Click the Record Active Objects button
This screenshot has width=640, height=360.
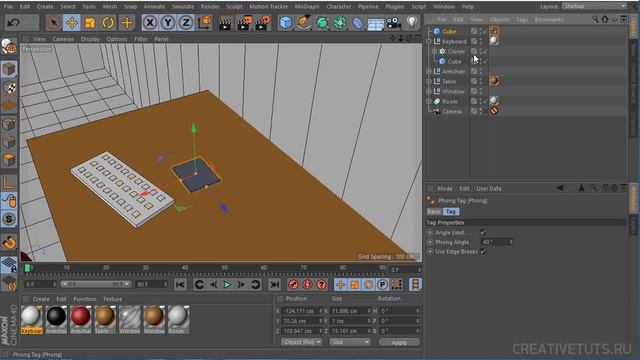pos(293,284)
